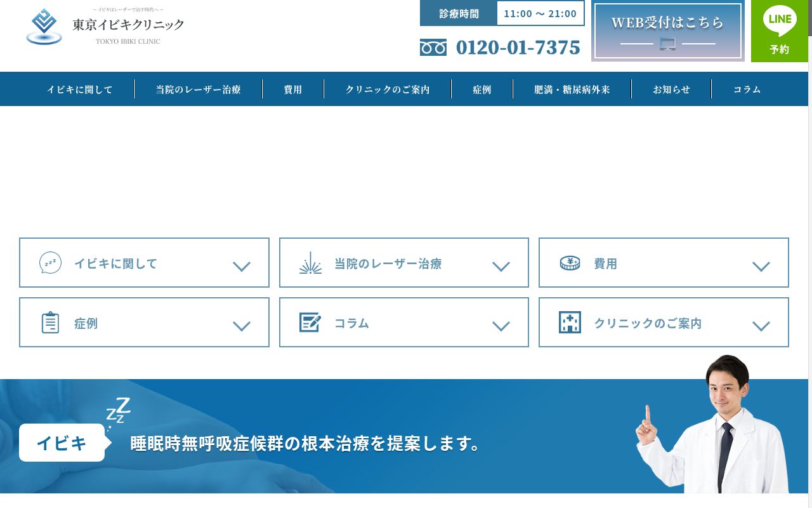Open イビキに関して in the navigation bar
The width and height of the screenshot is (812, 508).
click(x=80, y=90)
